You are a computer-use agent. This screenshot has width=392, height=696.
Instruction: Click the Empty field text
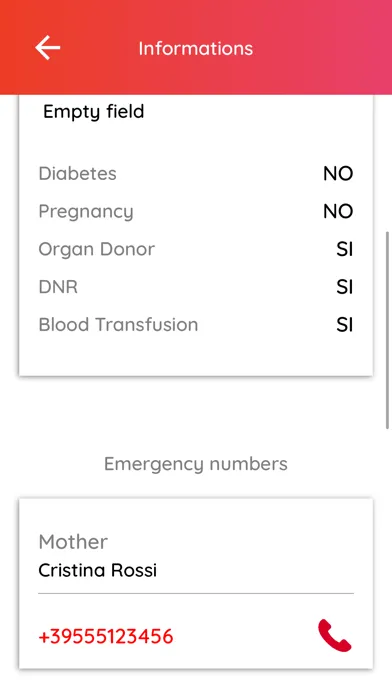click(94, 112)
